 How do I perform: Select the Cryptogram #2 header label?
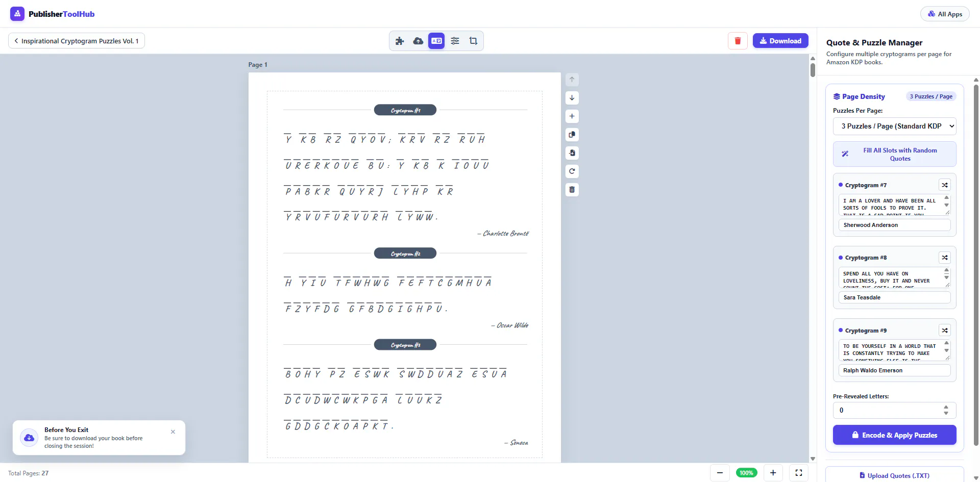(405, 253)
